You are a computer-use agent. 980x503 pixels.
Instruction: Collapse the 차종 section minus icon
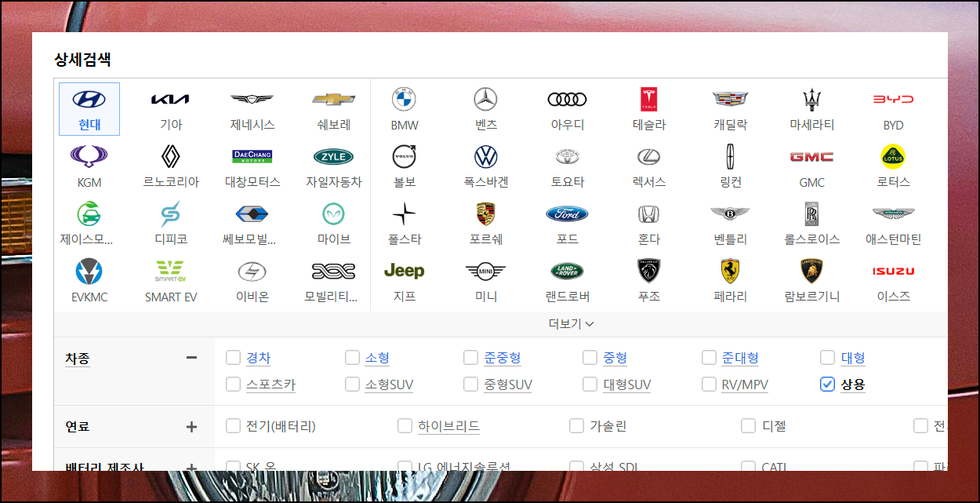191,358
